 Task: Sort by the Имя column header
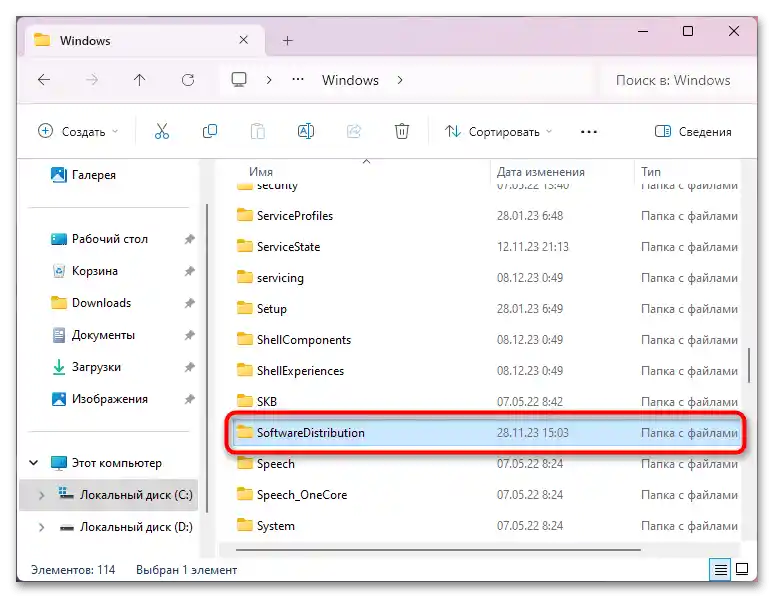pos(261,171)
